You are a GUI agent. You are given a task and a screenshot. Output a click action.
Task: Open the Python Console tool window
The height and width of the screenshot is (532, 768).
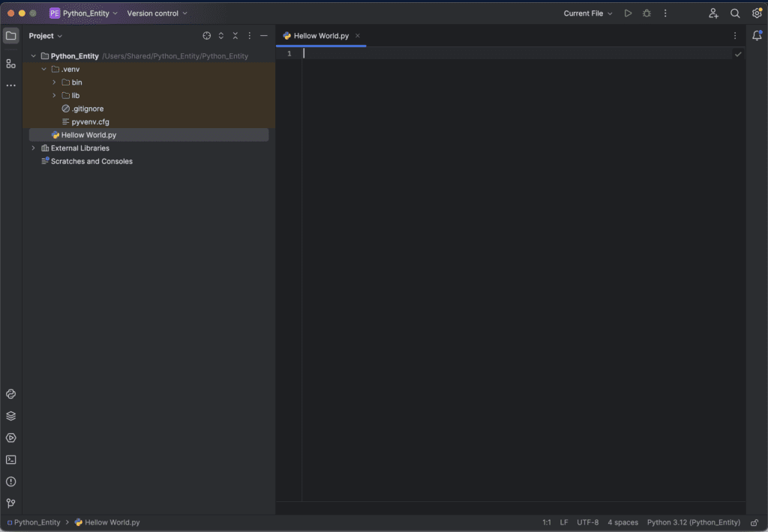(10, 394)
